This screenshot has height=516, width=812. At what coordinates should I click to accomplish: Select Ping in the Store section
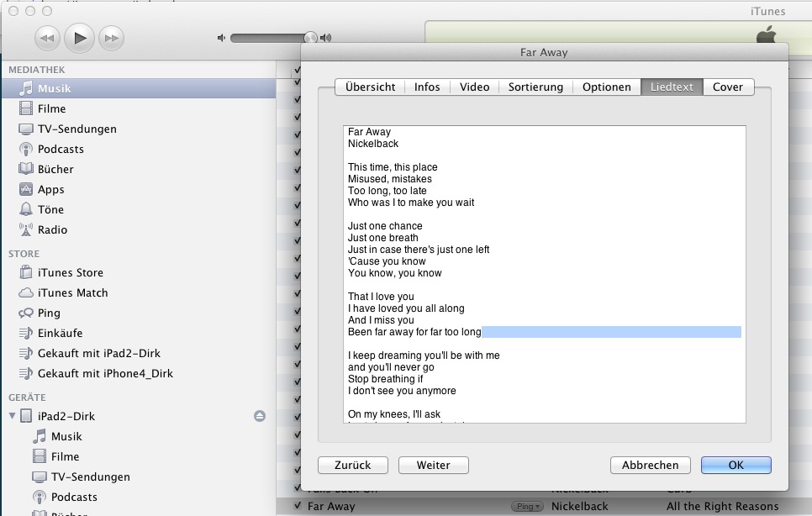click(49, 313)
